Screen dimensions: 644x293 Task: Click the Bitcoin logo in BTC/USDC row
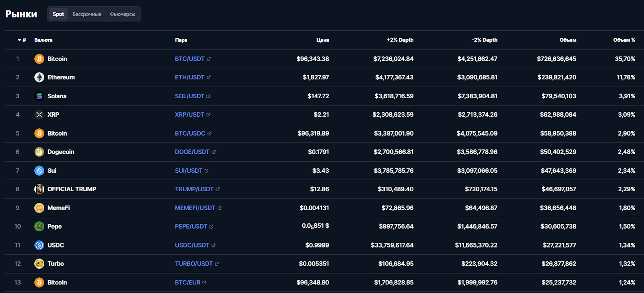click(x=39, y=133)
